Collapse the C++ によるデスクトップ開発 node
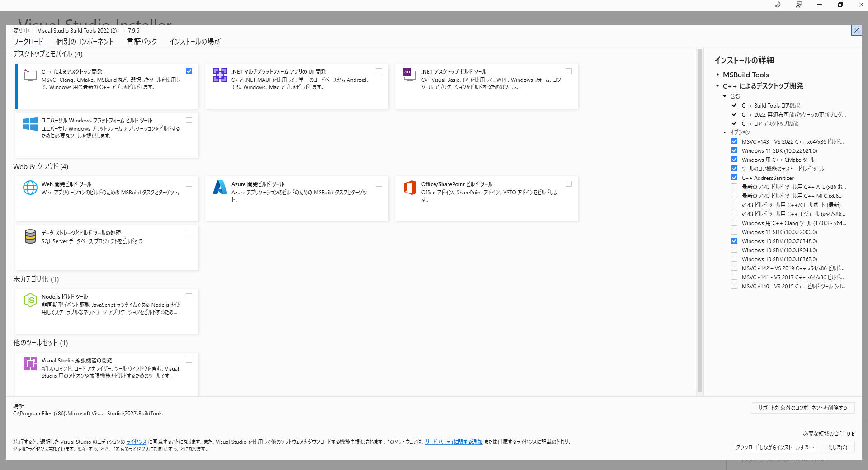This screenshot has width=868, height=470. click(717, 86)
